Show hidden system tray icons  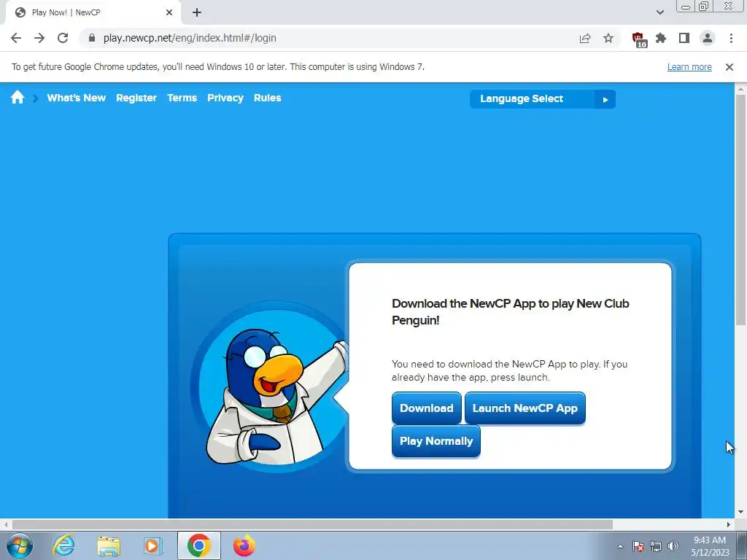(x=620, y=546)
